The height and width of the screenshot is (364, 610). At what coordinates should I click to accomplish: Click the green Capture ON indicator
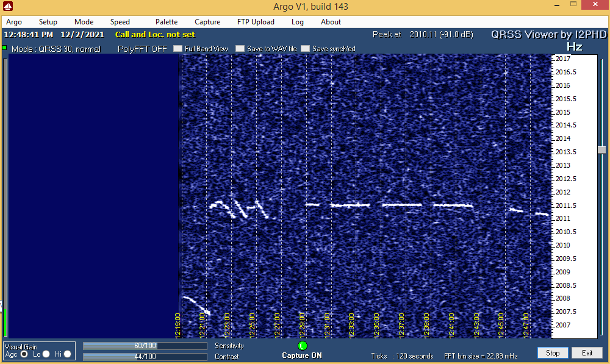click(303, 345)
